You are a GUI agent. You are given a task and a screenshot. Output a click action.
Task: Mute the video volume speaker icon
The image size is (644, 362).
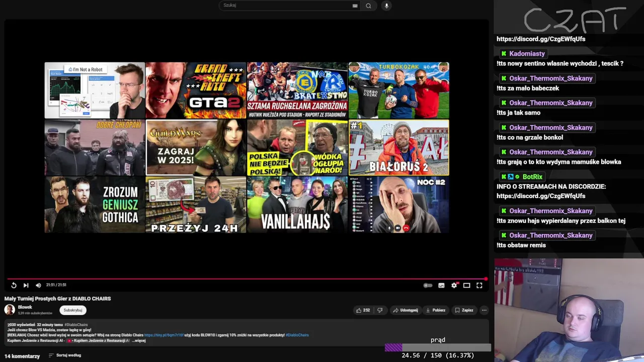click(x=38, y=285)
